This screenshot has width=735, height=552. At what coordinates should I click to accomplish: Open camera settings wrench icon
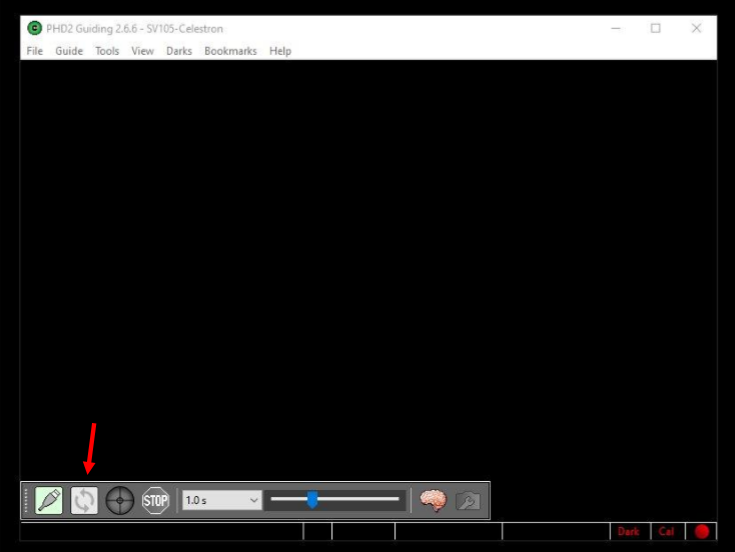(468, 501)
